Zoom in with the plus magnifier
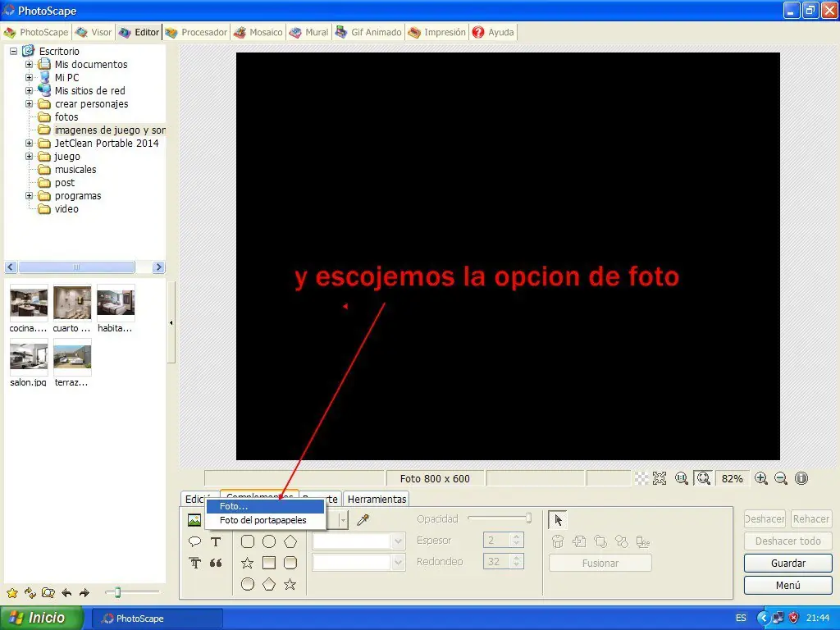 (761, 478)
